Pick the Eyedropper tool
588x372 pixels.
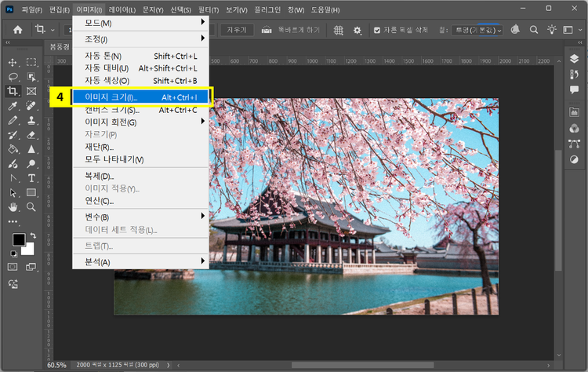[13, 106]
